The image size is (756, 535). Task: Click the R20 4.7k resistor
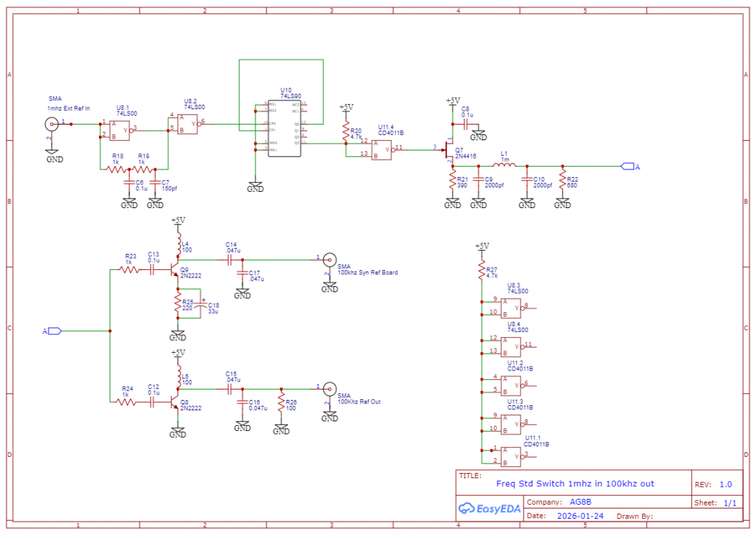pyautogui.click(x=346, y=131)
